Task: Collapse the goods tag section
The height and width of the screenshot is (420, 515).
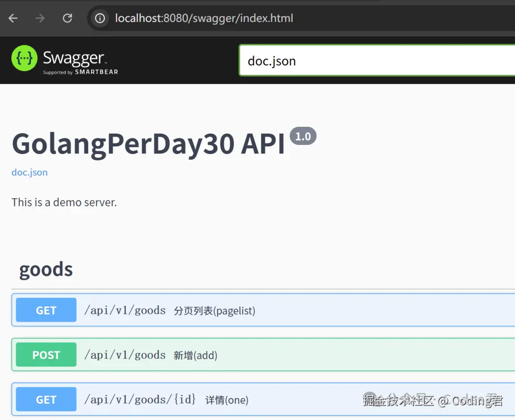Action: (x=46, y=269)
